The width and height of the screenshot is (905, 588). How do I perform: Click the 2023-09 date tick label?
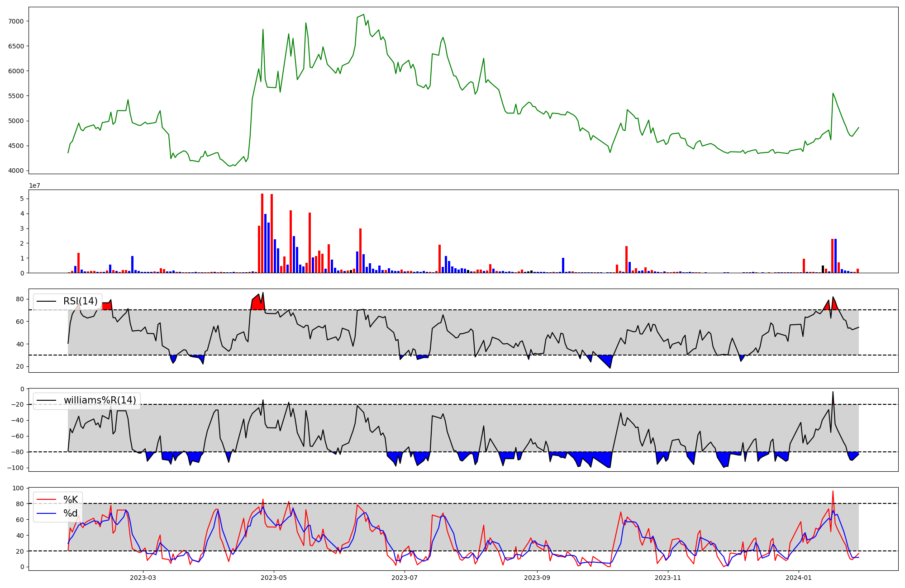[x=537, y=578]
